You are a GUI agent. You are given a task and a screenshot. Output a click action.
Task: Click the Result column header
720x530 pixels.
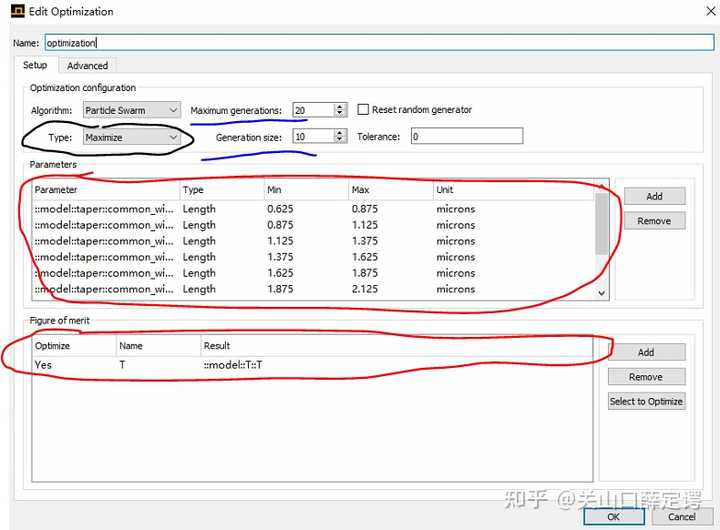click(x=397, y=346)
